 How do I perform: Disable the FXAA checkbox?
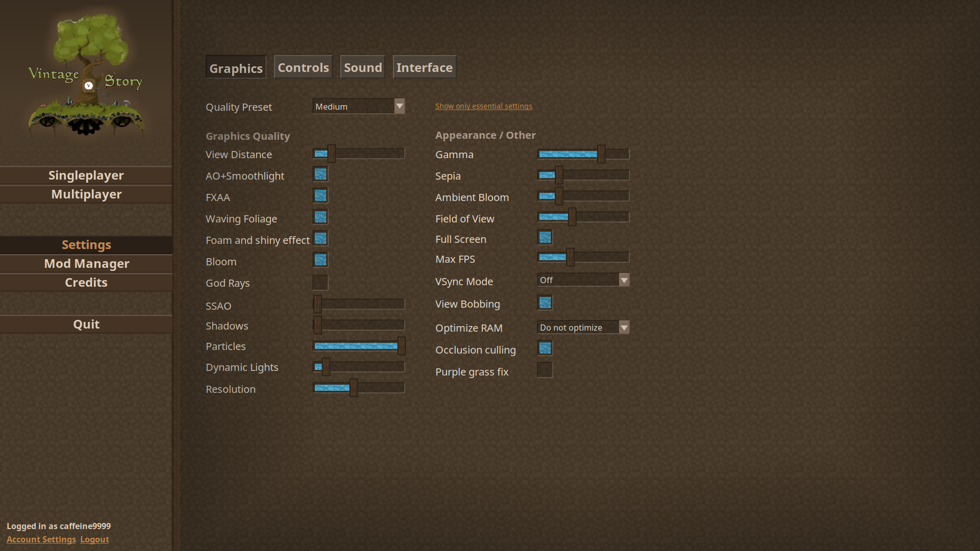coord(321,196)
